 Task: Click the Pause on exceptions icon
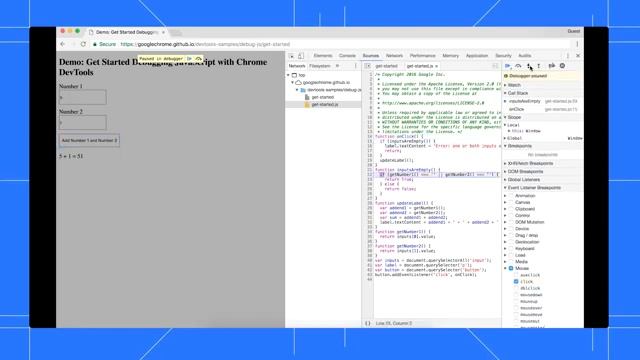pos(562,66)
